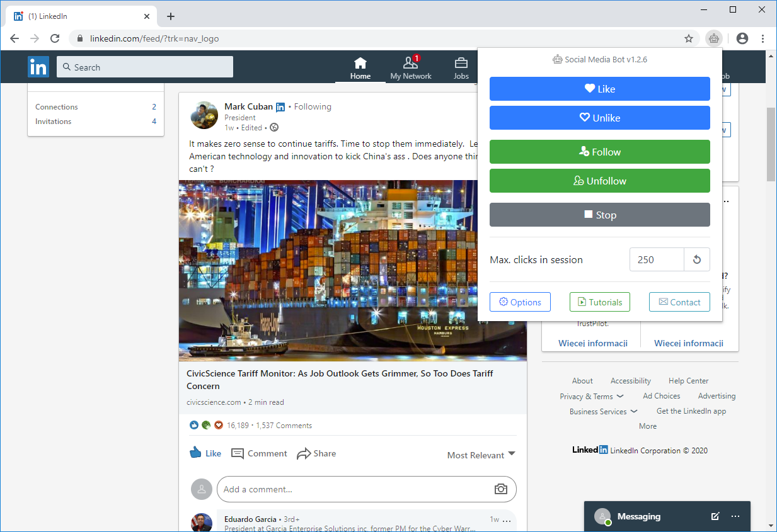Go back to previous page
Image resolution: width=777 pixels, height=532 pixels.
point(14,38)
